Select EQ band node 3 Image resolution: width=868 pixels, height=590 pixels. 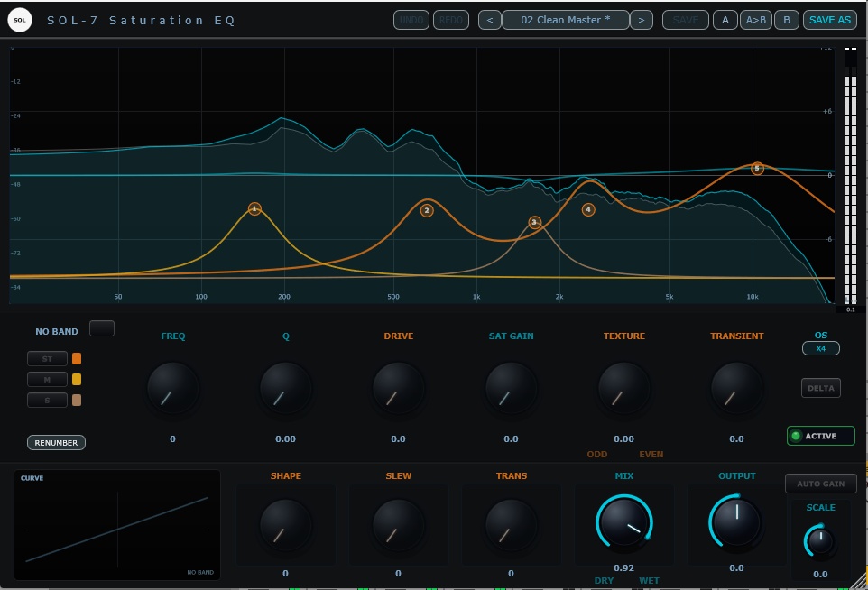tap(534, 222)
